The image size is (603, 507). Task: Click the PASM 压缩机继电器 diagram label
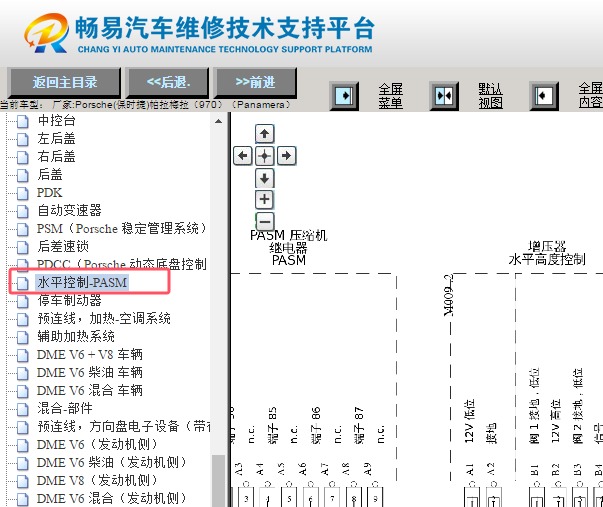(x=288, y=247)
